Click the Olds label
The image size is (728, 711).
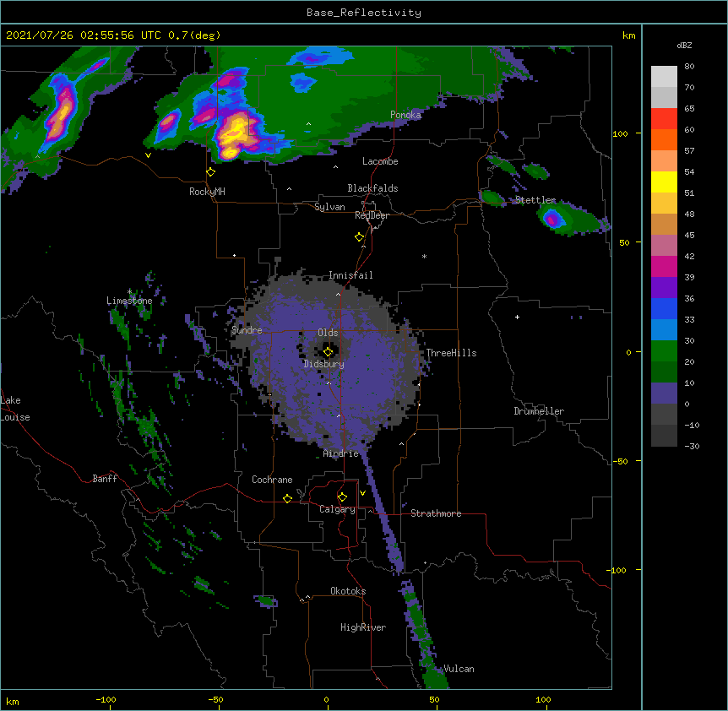point(328,333)
